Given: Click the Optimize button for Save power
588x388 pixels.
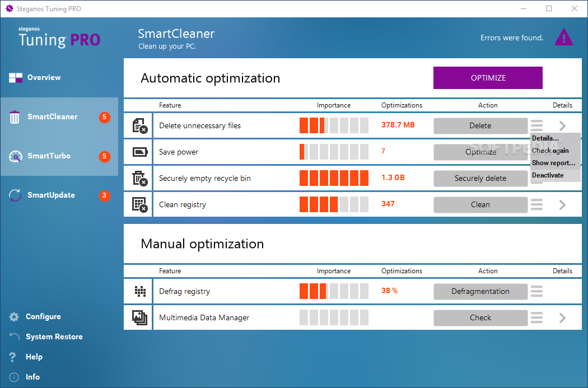Looking at the screenshot, I should [x=480, y=152].
